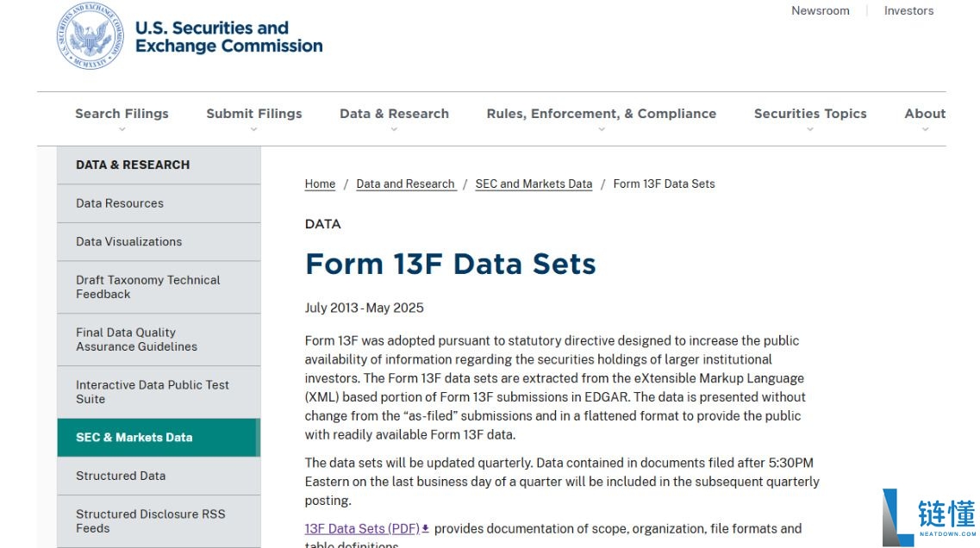980x548 pixels.
Task: Click the Home breadcrumb link
Action: coord(320,184)
